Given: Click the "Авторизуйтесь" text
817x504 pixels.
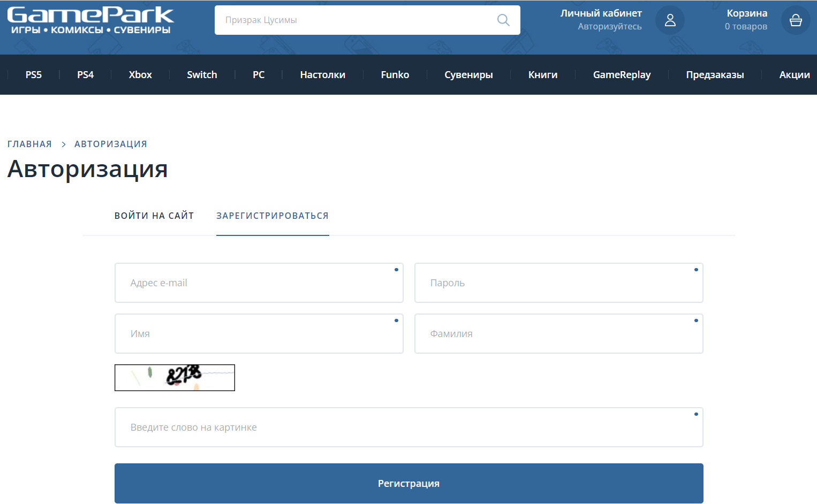Looking at the screenshot, I should click(610, 26).
